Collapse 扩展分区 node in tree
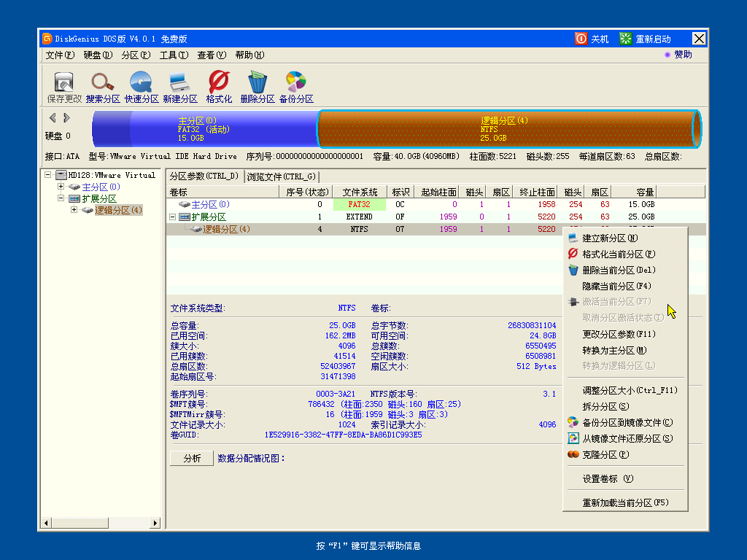This screenshot has height=560, width=747. pyautogui.click(x=61, y=198)
